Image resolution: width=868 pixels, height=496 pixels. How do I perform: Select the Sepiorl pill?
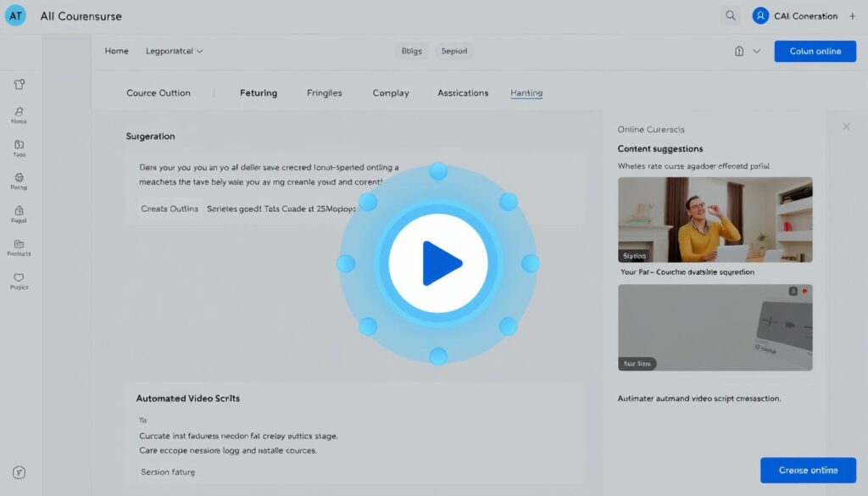coord(454,51)
